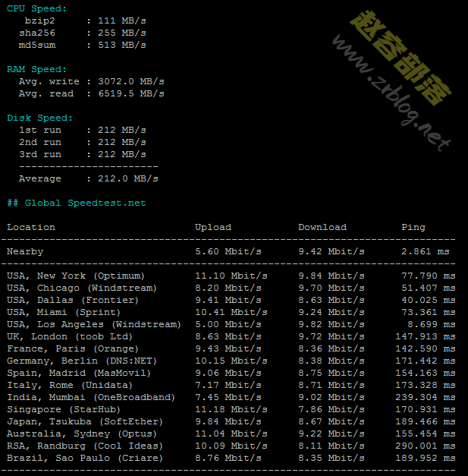
Task: Click the Avg. write 3072.0 MB/s line
Action: point(92,81)
